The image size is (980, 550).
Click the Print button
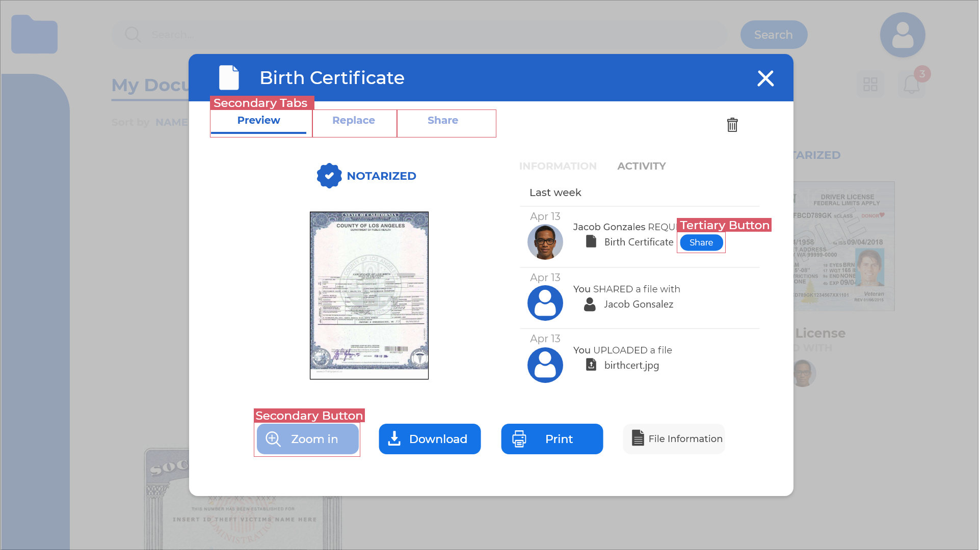coord(552,439)
